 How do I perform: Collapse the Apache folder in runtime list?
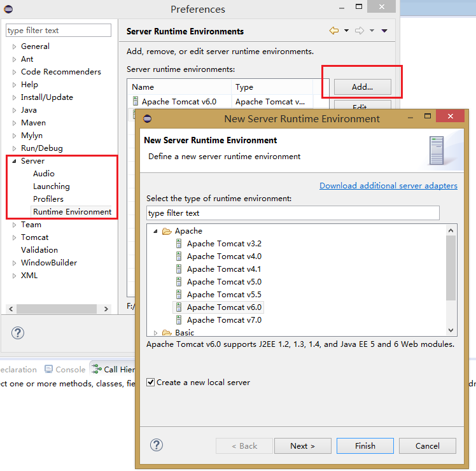point(155,232)
